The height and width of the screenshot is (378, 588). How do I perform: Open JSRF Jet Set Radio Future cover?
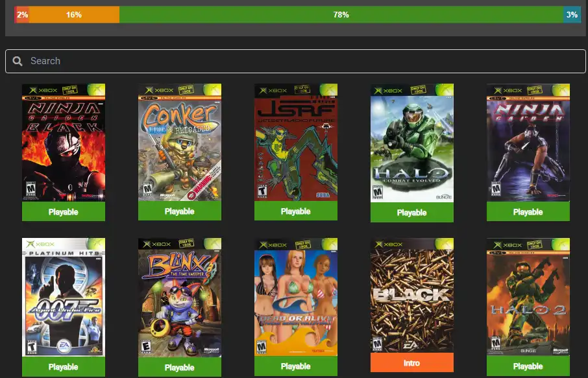pos(296,143)
